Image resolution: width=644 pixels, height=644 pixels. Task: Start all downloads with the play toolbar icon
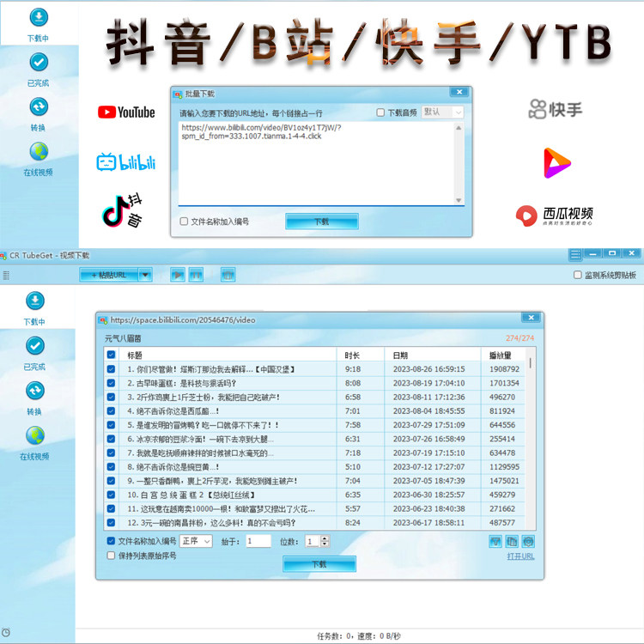(x=178, y=275)
